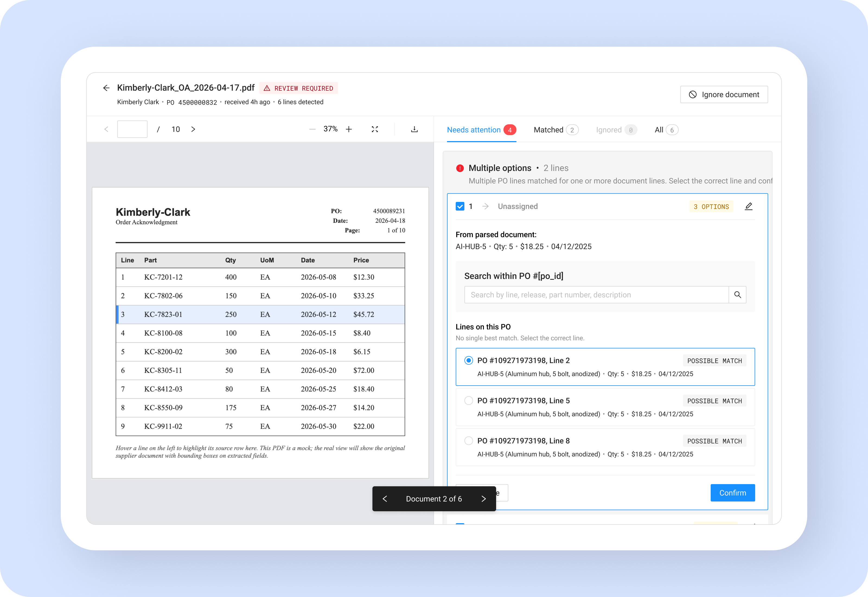This screenshot has width=868, height=597.
Task: Click the REVIEW REQUIRED status badge
Action: click(299, 88)
